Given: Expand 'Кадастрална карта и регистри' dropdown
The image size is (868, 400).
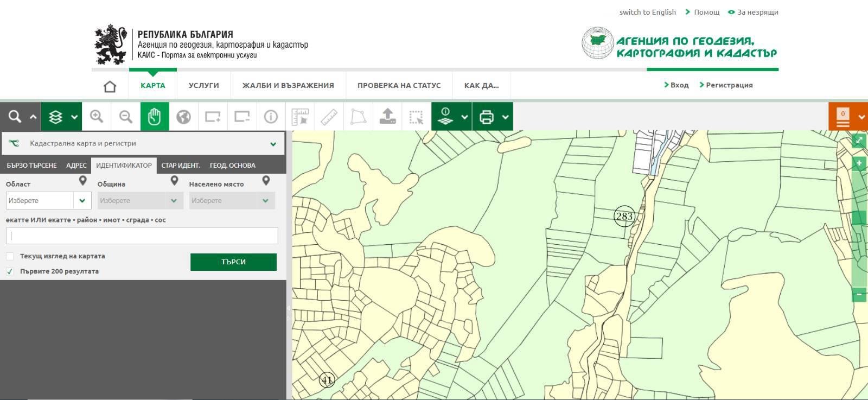Looking at the screenshot, I should tap(273, 144).
